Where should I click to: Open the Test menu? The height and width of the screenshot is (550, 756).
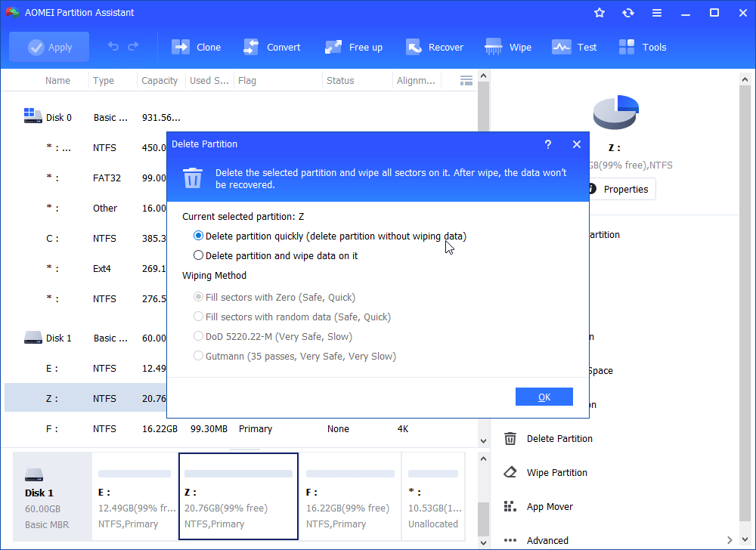pos(575,47)
